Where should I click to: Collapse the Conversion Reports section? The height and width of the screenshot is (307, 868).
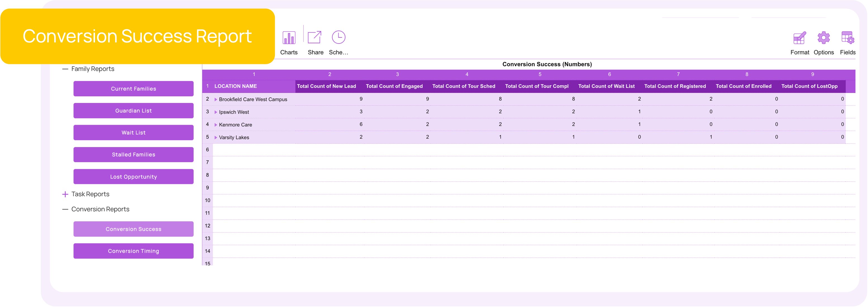65,209
